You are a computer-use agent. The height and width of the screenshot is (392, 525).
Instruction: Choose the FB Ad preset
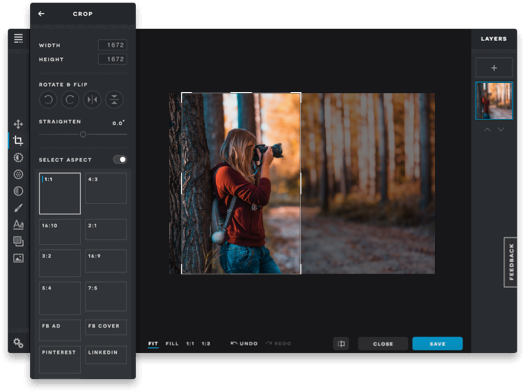coord(60,330)
